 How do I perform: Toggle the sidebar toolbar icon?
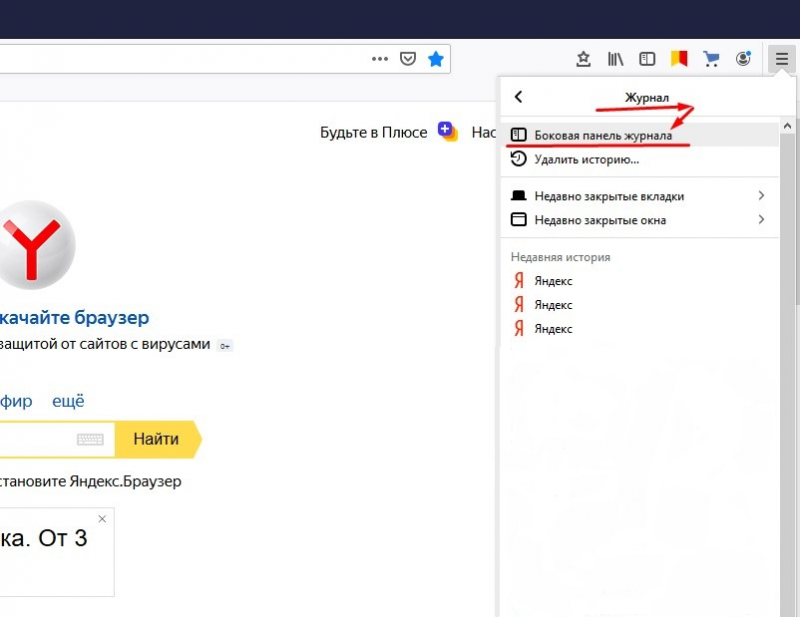(x=647, y=59)
